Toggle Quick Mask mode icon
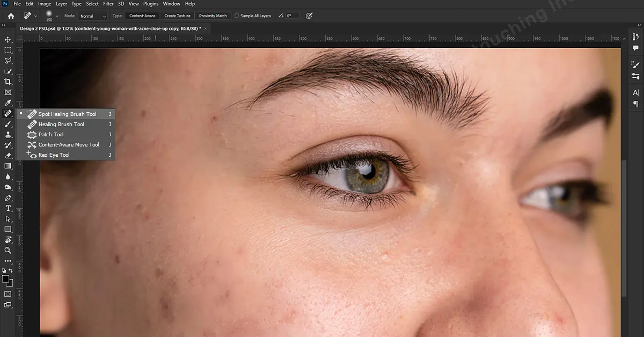This screenshot has width=644, height=337. coord(8,294)
